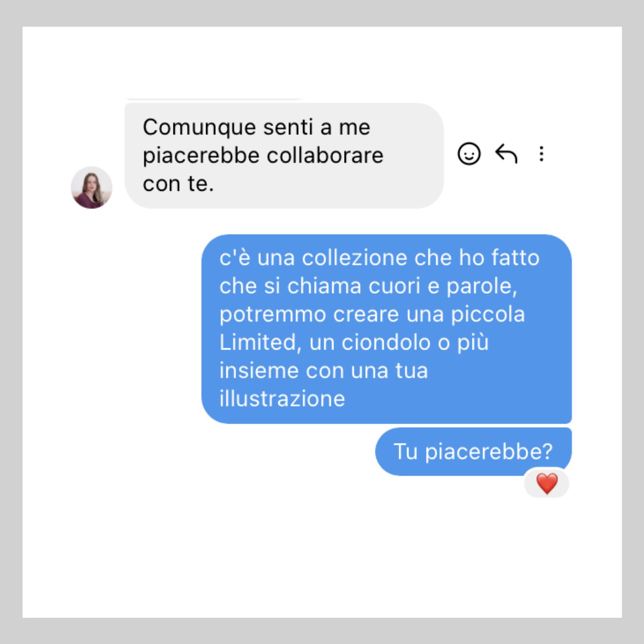Reply to the message with the arrow icon

point(506,154)
